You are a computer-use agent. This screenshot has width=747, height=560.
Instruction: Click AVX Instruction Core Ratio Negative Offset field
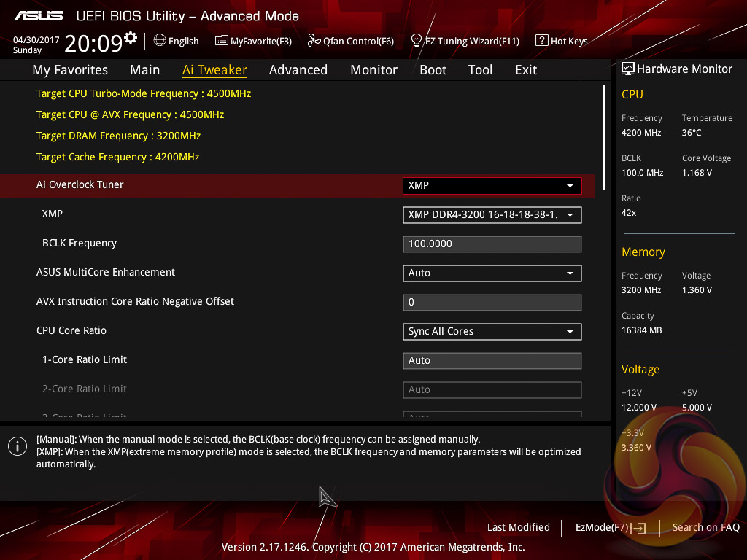pos(492,303)
